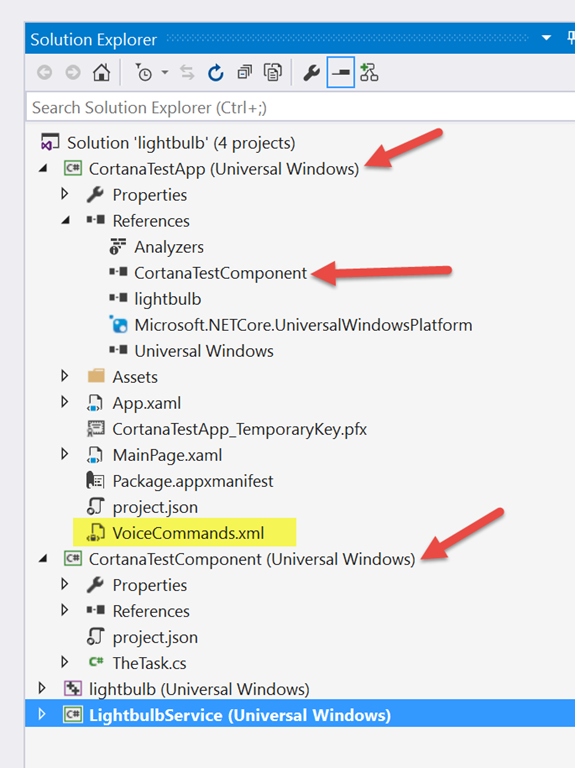Click the Show All Files icon

pyautogui.click(x=273, y=72)
